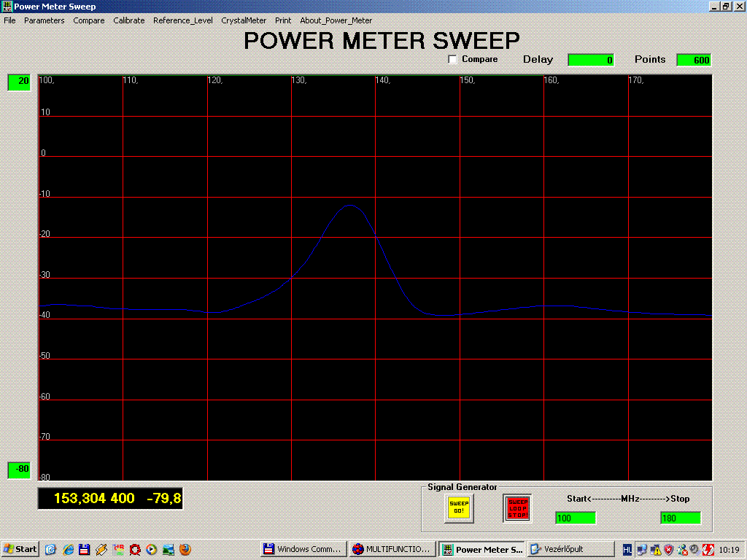Click the volume speaker tray icon

click(694, 550)
